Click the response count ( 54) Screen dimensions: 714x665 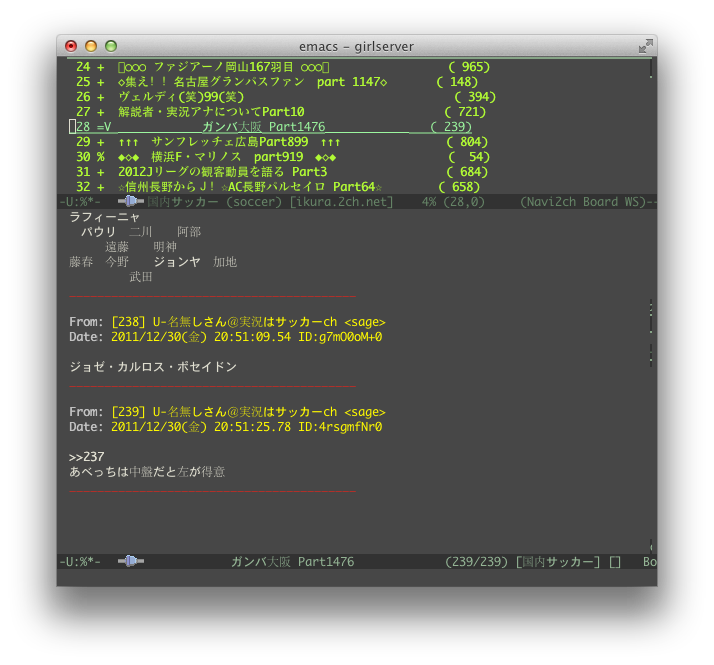click(x=469, y=157)
